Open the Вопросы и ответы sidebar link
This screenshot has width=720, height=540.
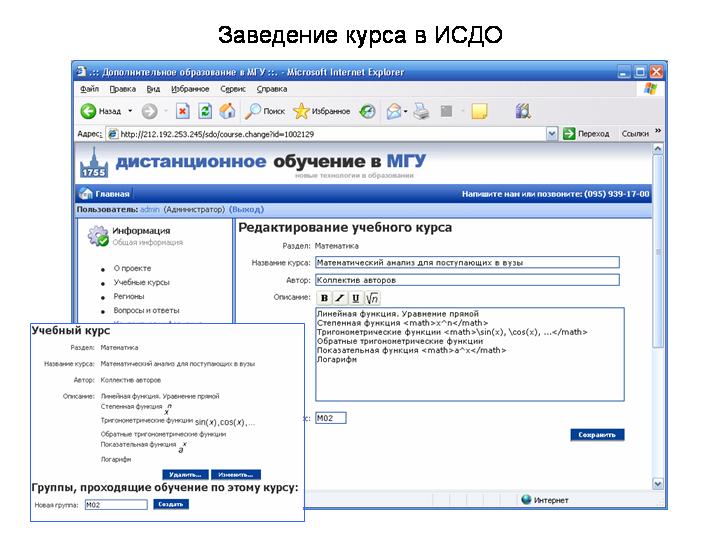coord(146,310)
